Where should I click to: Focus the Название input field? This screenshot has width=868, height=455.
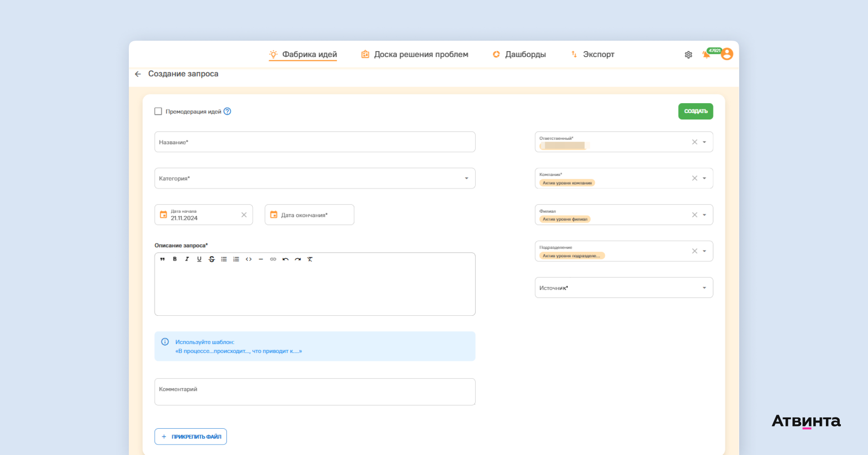point(315,142)
